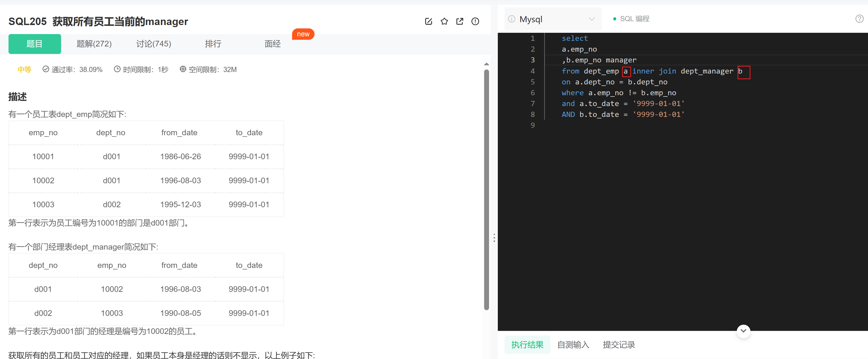Click the space limit chip icon
868x359 pixels.
coord(183,69)
